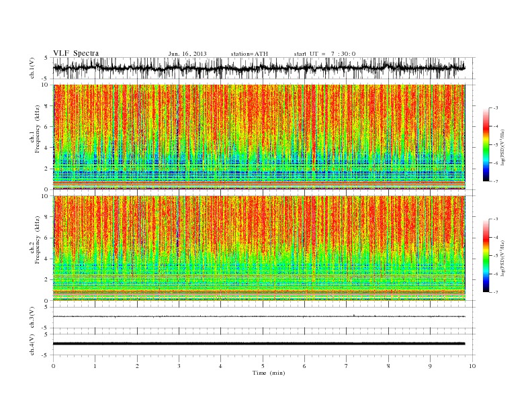Click the "ch.1(V)" waveform axis label

[x=32, y=68]
